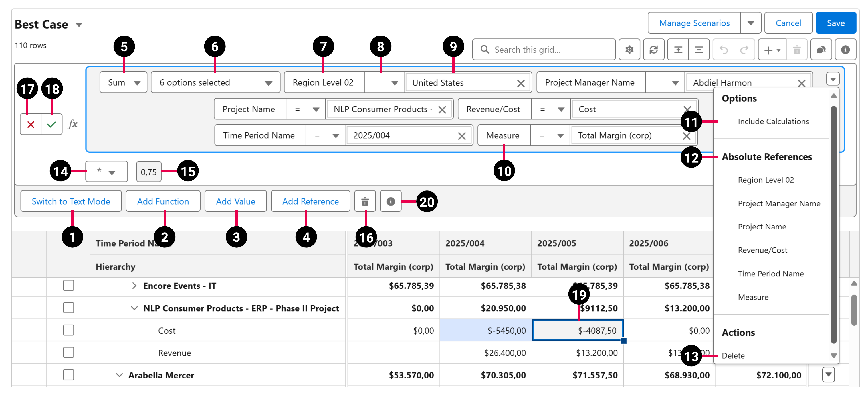Select Include Calculations from the Options menu

point(773,121)
